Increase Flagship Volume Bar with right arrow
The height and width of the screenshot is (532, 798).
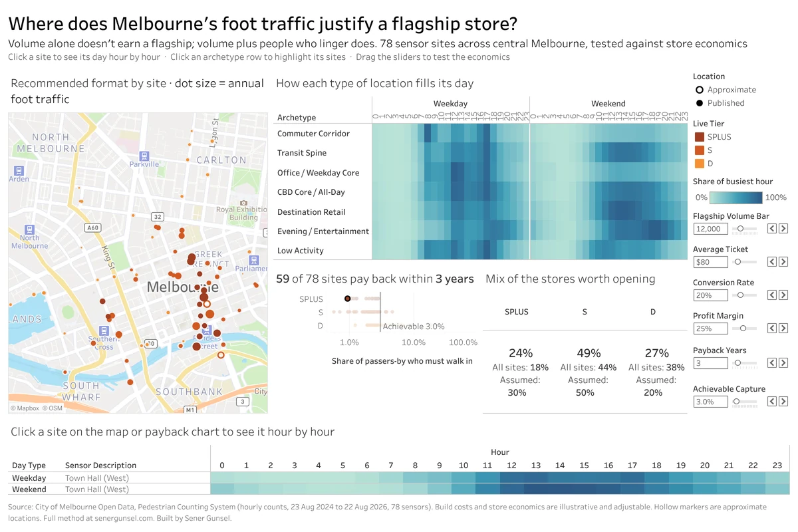point(783,229)
